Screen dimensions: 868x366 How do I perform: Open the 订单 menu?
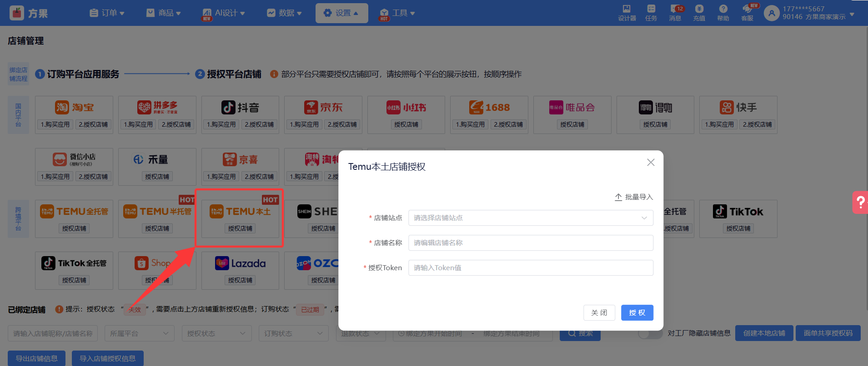tap(107, 13)
